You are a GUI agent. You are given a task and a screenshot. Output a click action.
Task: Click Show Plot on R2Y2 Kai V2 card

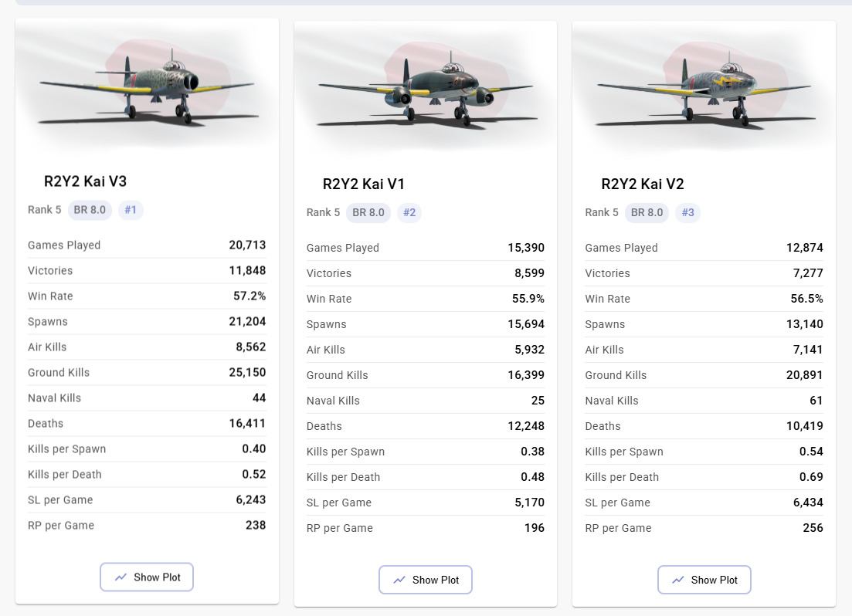[x=704, y=580]
